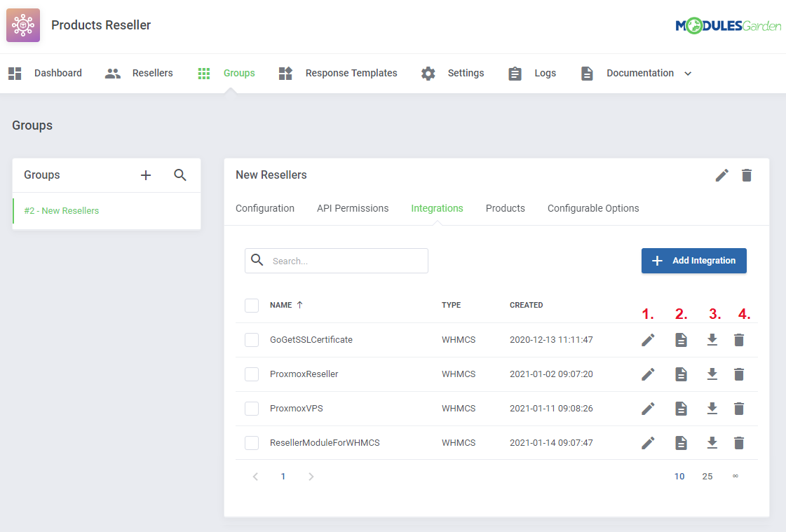Open group search magnifier in Groups panel
This screenshot has width=786, height=532.
pyautogui.click(x=180, y=175)
